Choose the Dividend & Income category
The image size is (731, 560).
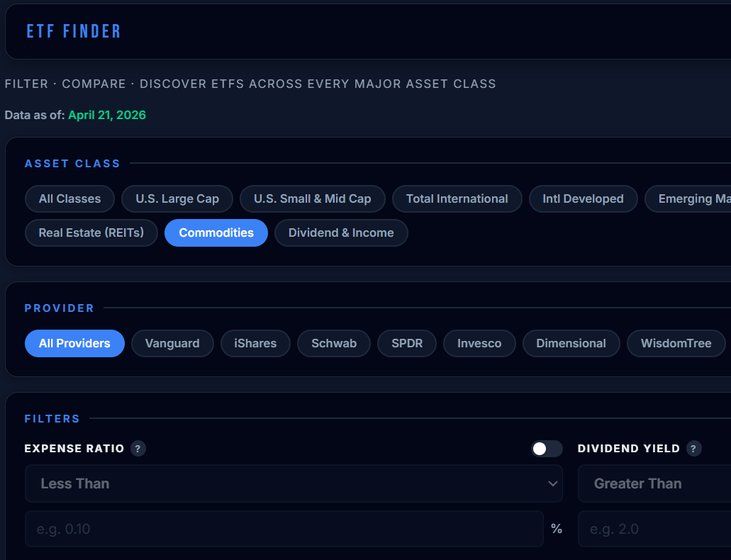tap(341, 233)
